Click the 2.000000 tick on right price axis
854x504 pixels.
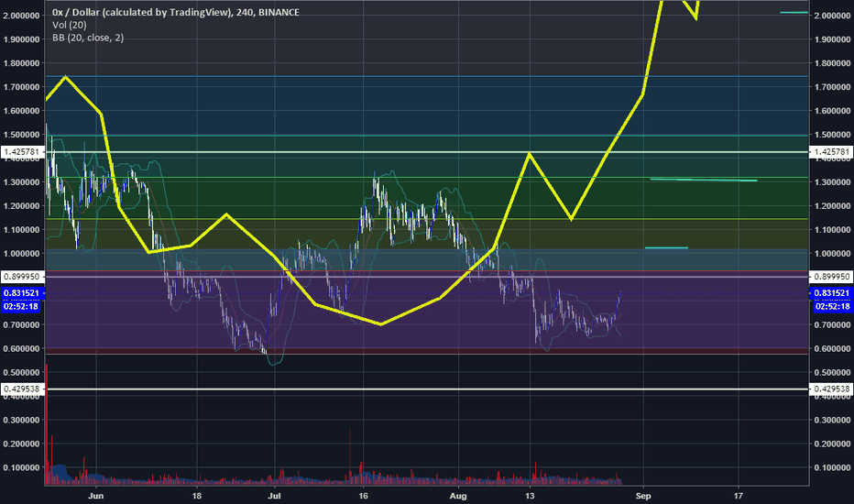(832, 16)
